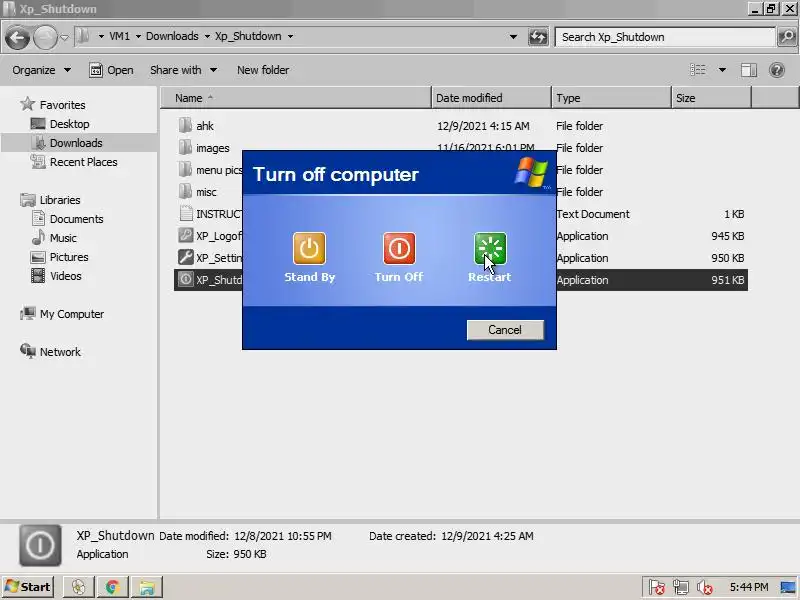Cancel the Turn off computer dialog
The width and height of the screenshot is (800, 600).
505,330
